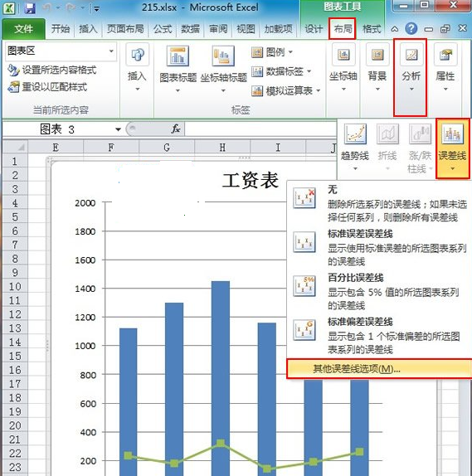Open the 属性 properties group icon

[445, 55]
